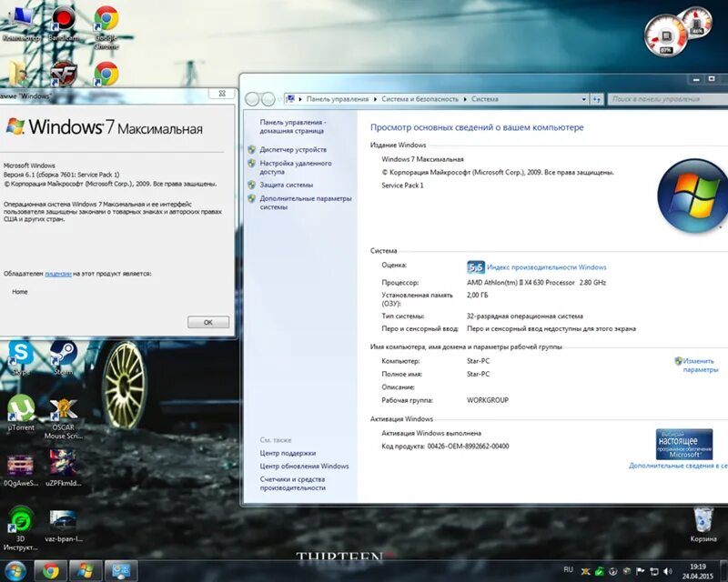This screenshot has width=728, height=582.
Task: Open the Дополнительные сведения в сети link
Action: click(678, 466)
